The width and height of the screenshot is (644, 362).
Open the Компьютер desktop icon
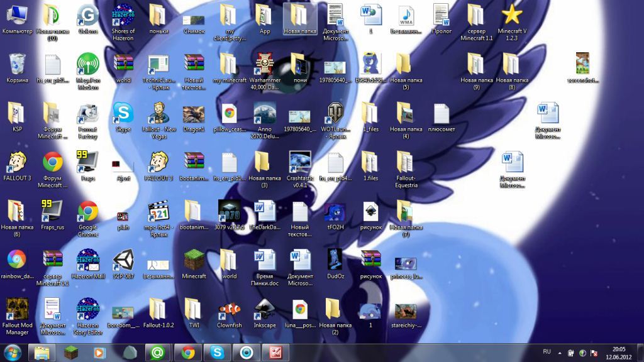pos(17,16)
